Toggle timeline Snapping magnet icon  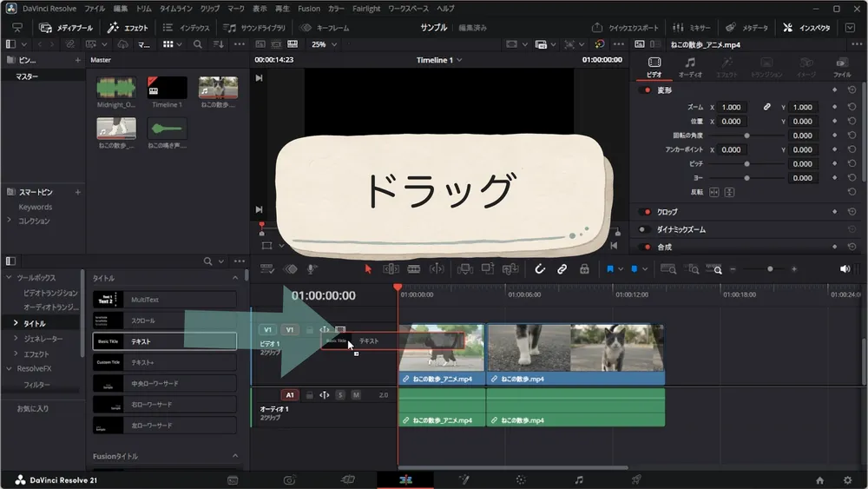tap(540, 269)
